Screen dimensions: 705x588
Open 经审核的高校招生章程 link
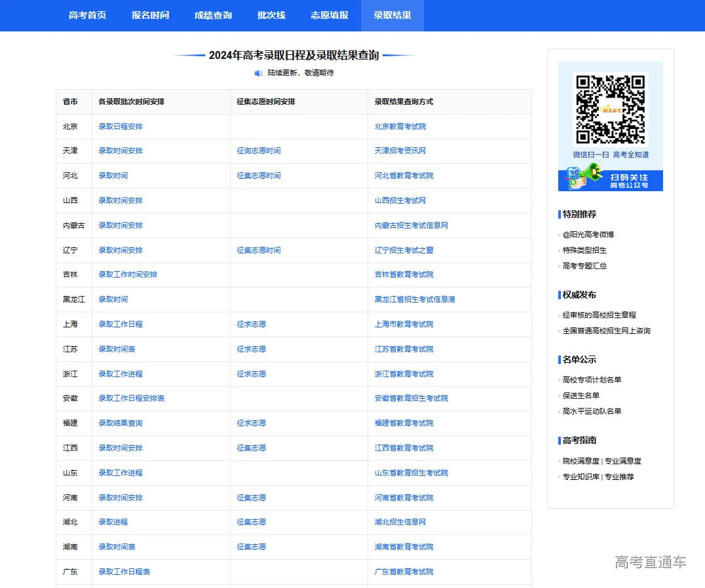click(599, 315)
